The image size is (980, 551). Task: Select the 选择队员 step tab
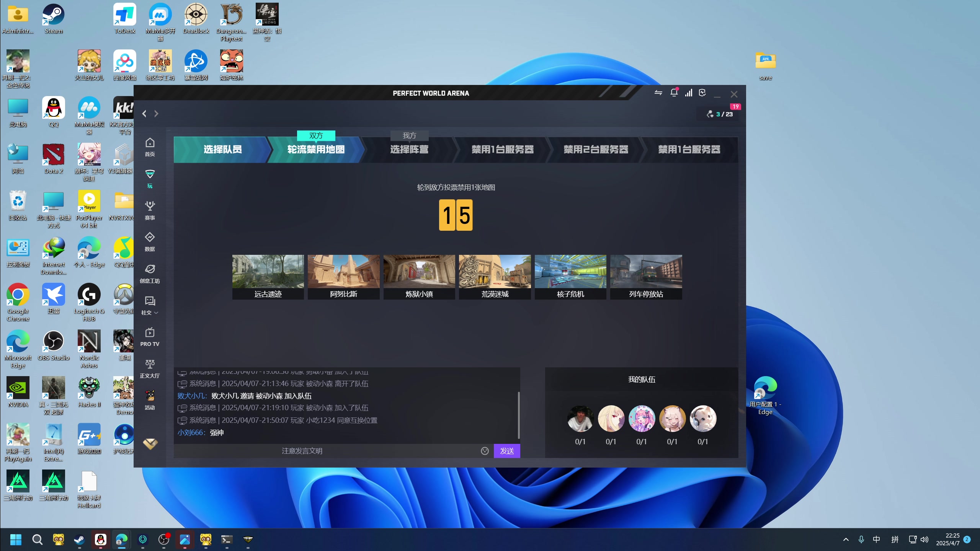pos(222,149)
